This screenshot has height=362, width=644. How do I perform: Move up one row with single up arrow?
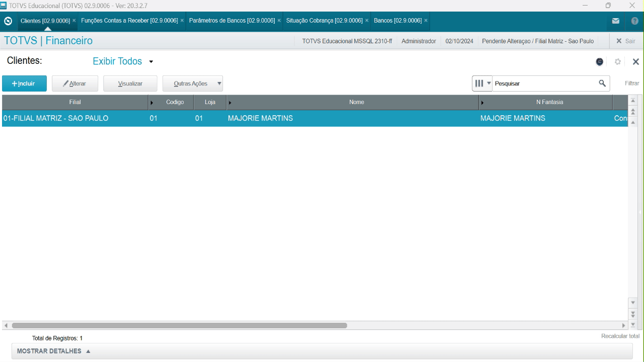633,122
